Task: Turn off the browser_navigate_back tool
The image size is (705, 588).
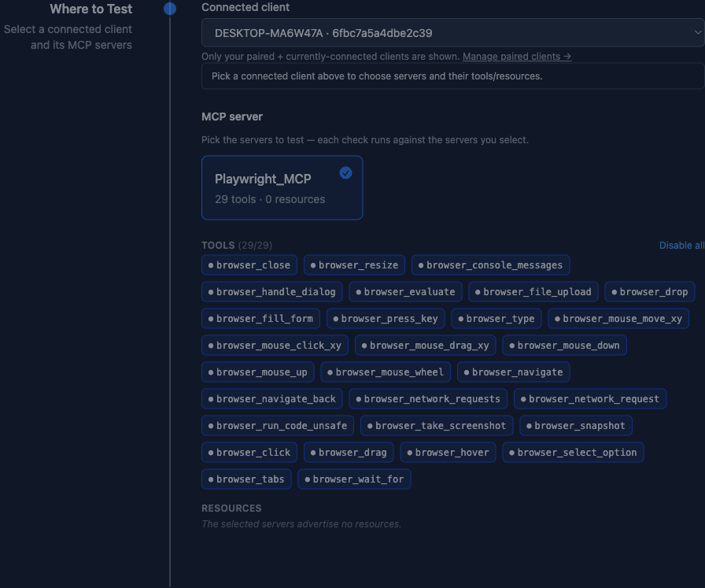Action: click(x=272, y=398)
